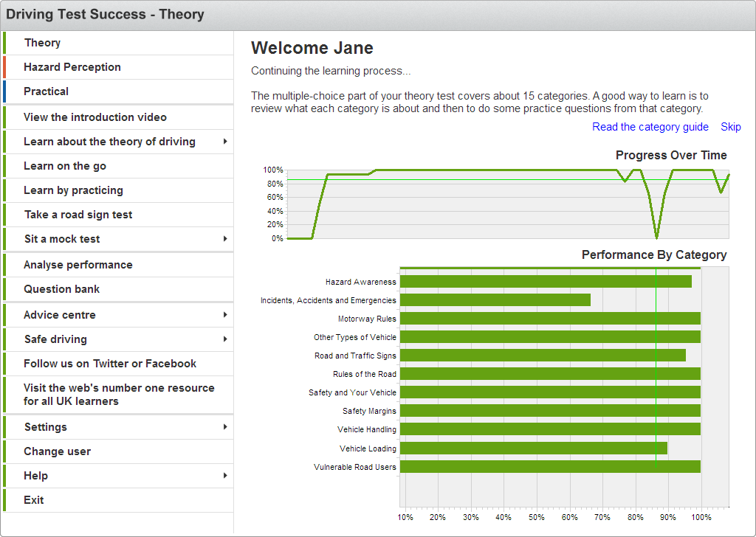Viewport: 756px width, 537px height.
Task: Click 'Change user' option
Action: pos(57,451)
